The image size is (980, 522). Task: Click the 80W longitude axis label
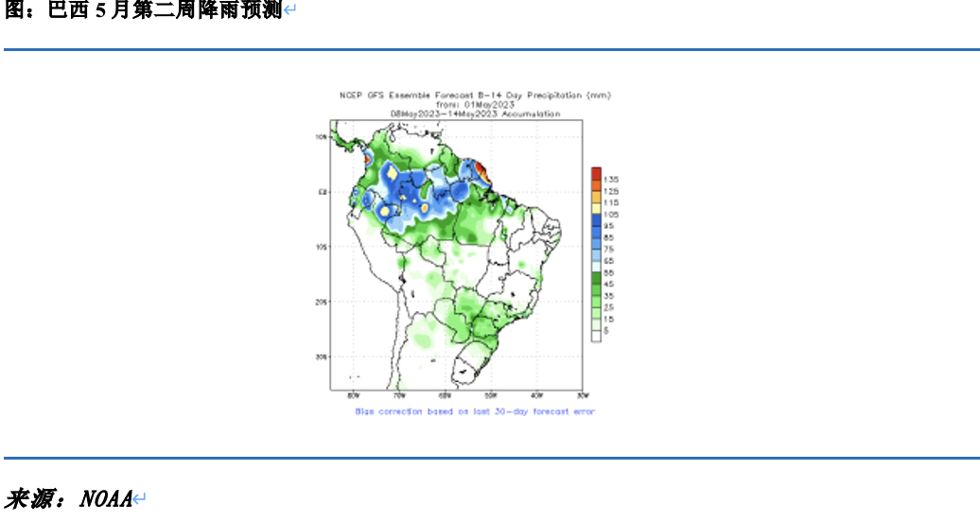click(353, 395)
